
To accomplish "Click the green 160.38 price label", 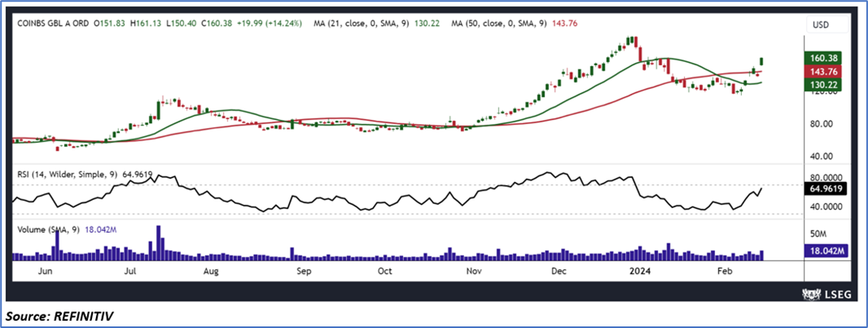I will click(821, 58).
